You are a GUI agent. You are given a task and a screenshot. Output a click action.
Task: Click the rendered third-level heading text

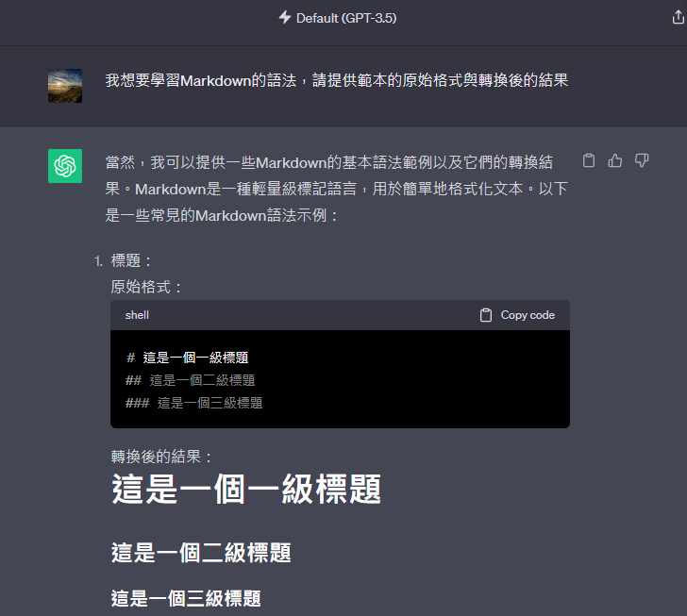coord(186,598)
